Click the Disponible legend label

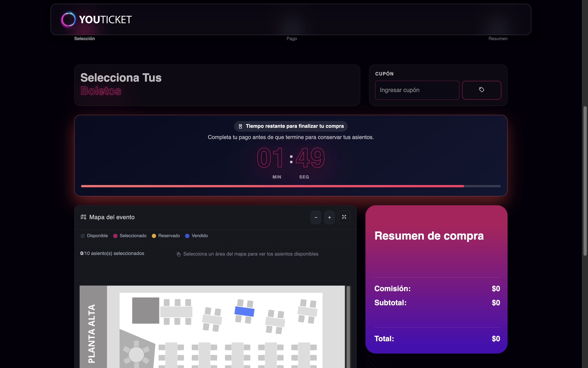(x=97, y=236)
